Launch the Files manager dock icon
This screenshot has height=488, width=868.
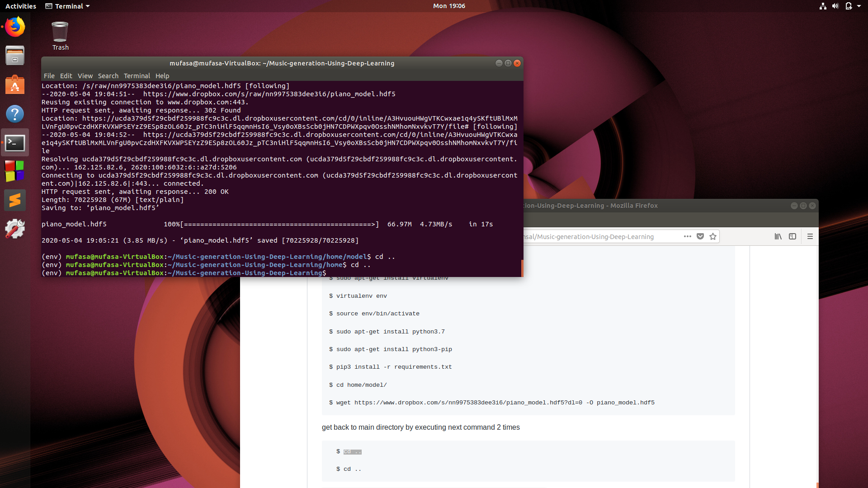[15, 56]
